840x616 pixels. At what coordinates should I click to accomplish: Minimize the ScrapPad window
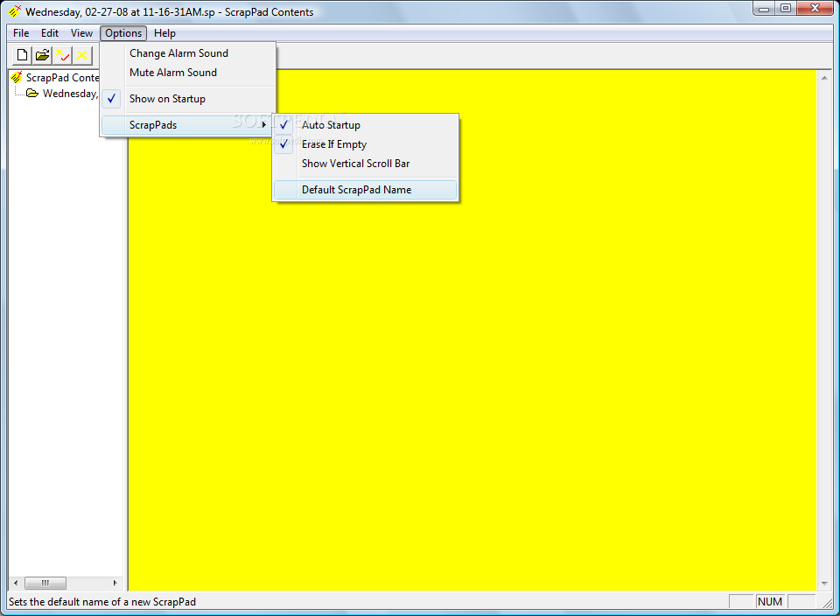[764, 9]
